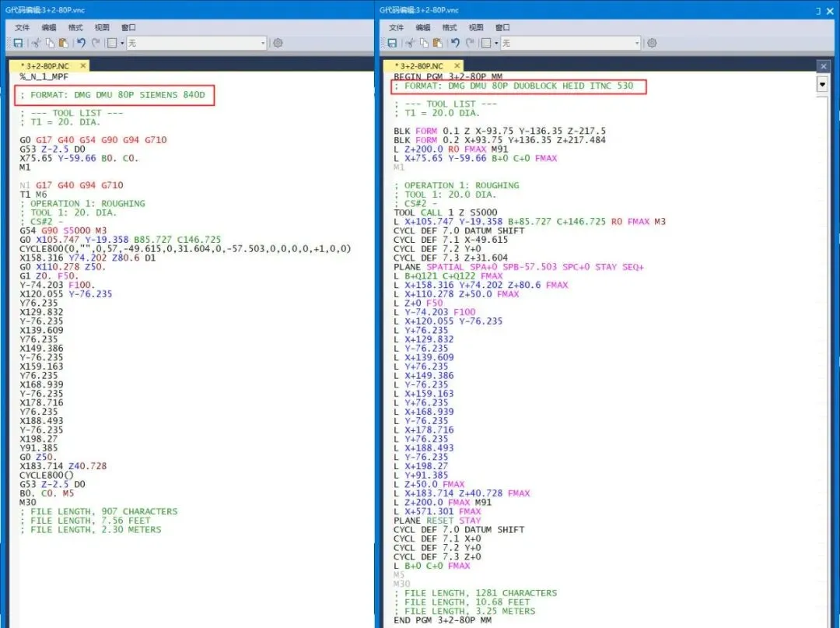This screenshot has height=628, width=840.
Task: Close the 3+2-80P.NC tab in iTNC 530 window
Action: [457, 65]
